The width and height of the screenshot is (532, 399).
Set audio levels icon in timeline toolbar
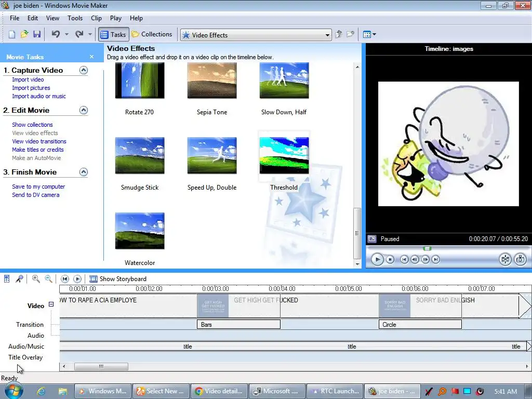click(7, 279)
